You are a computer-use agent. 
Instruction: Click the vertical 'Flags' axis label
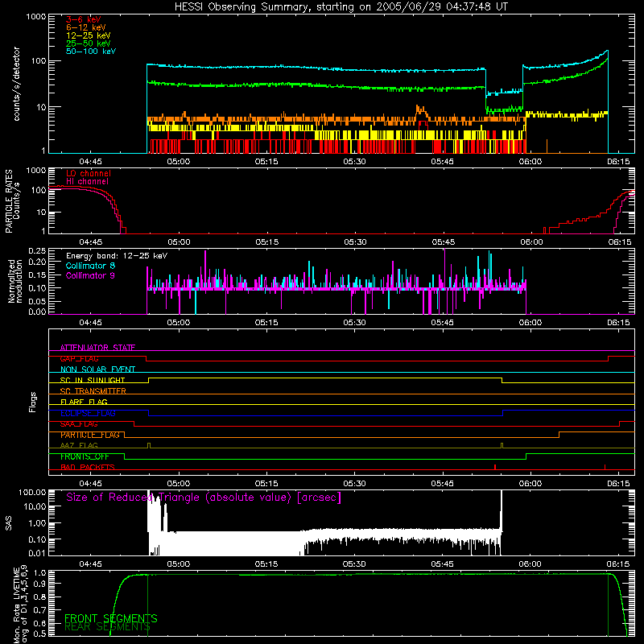[x=33, y=402]
